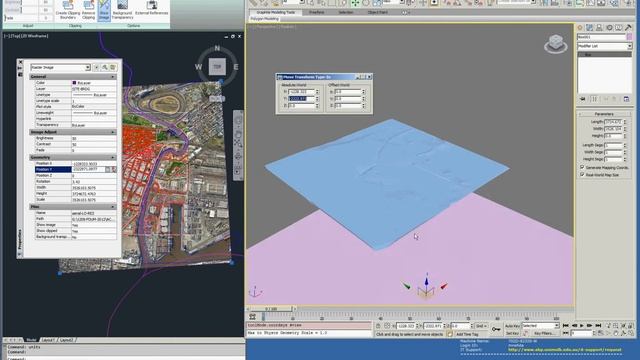640x360 pixels.
Task: Open External References from the ribbon
Action: (151, 8)
